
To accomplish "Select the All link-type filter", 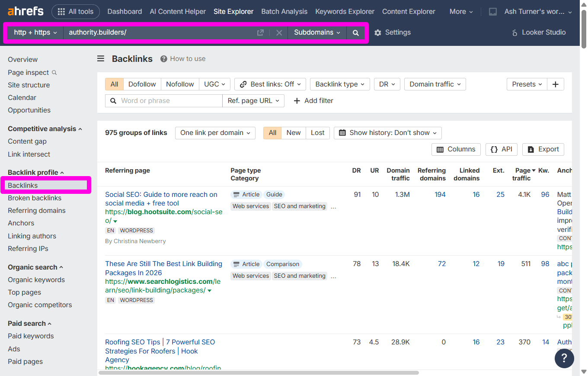I will click(114, 84).
